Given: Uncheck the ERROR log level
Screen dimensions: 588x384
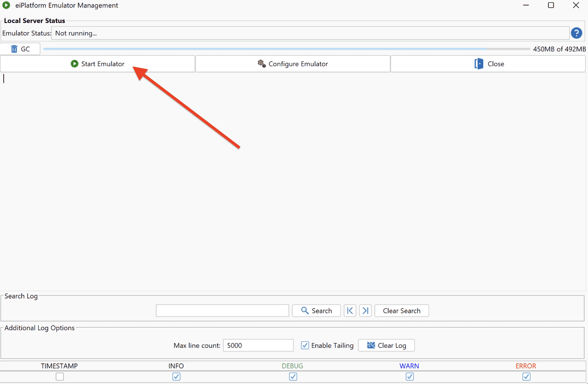Looking at the screenshot, I should pos(526,377).
